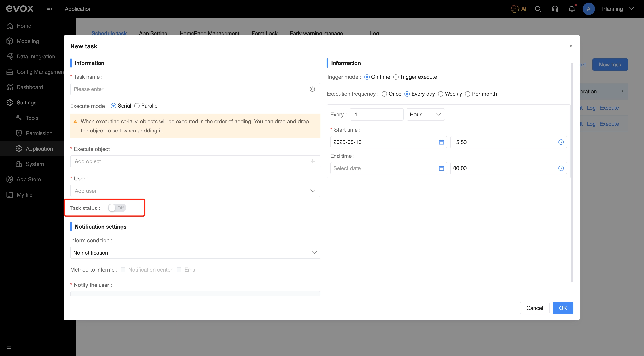Click the Every interval number field

376,114
